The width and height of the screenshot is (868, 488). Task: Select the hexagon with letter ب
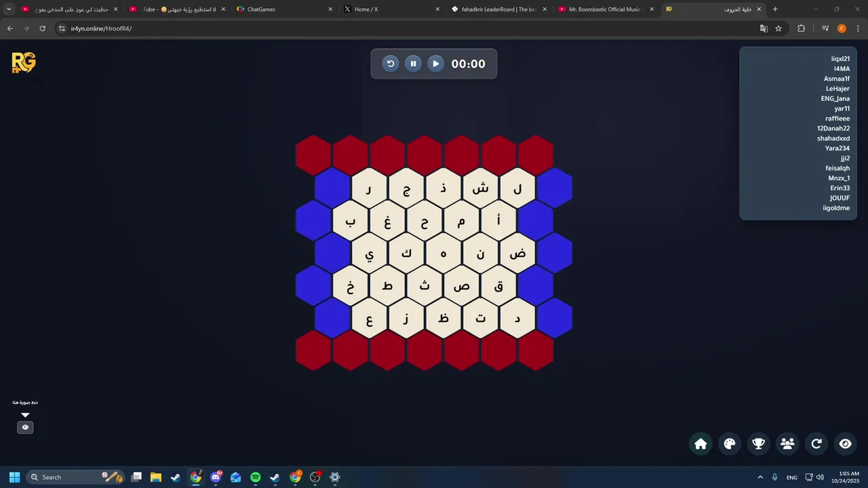point(351,221)
